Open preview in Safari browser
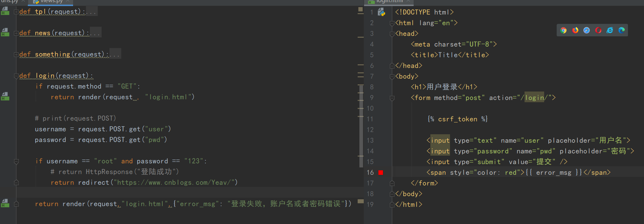This screenshot has width=644, height=224. [587, 30]
